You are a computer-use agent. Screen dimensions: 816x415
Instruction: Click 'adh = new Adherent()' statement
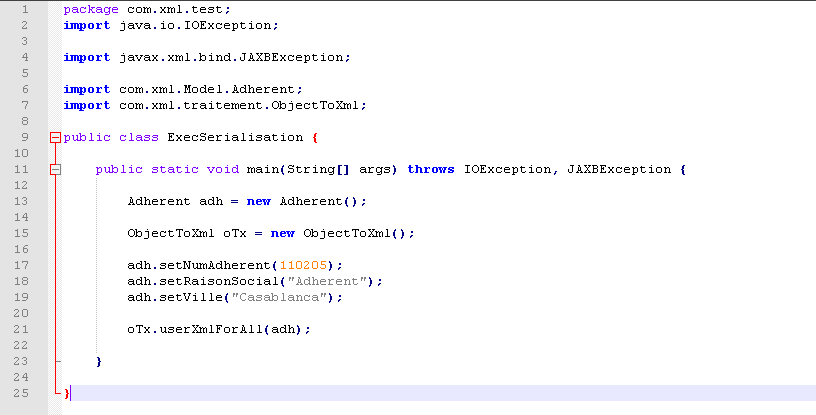click(x=279, y=202)
